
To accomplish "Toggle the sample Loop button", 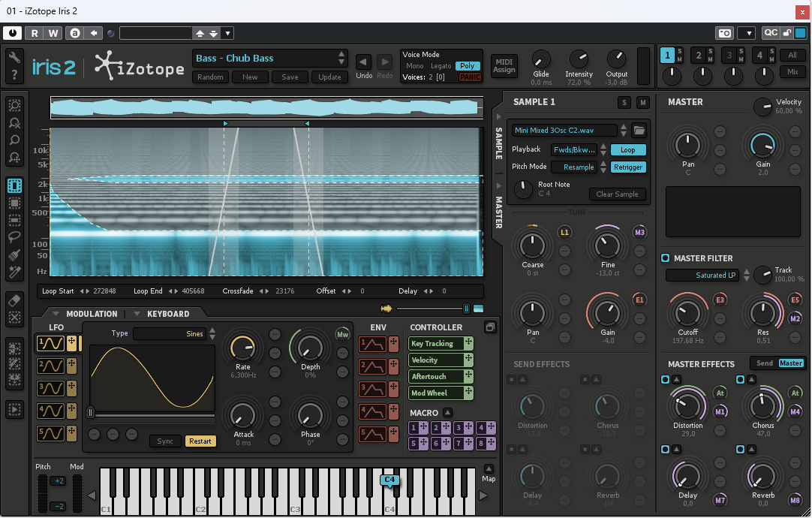I will [x=628, y=149].
